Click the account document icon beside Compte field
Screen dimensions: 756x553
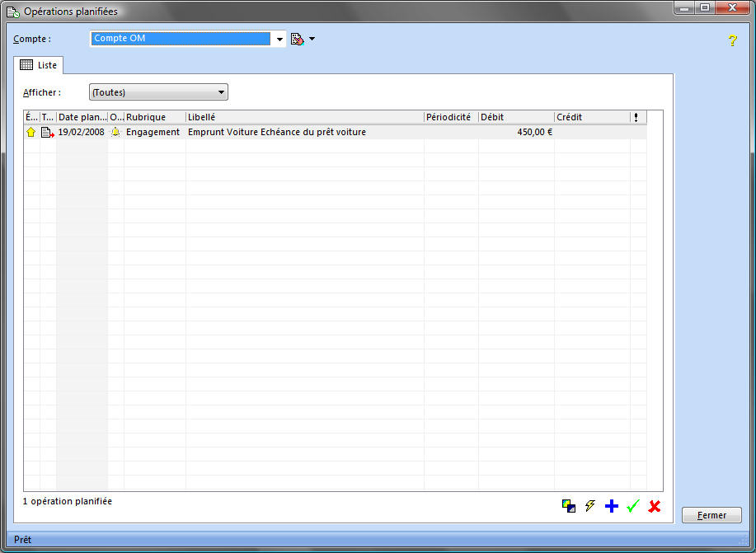[x=298, y=39]
